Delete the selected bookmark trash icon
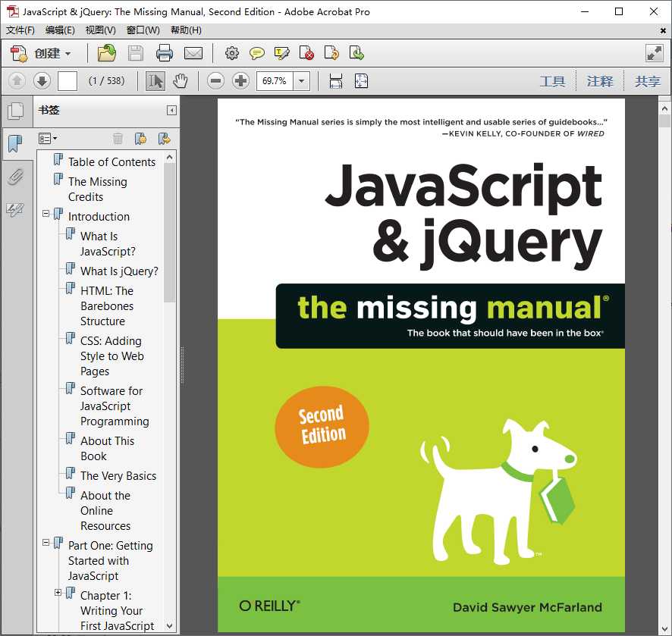The height and width of the screenshot is (636, 672). click(x=118, y=138)
